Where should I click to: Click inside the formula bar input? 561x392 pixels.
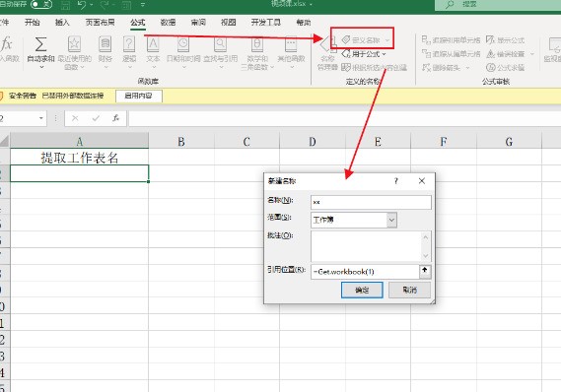point(344,118)
